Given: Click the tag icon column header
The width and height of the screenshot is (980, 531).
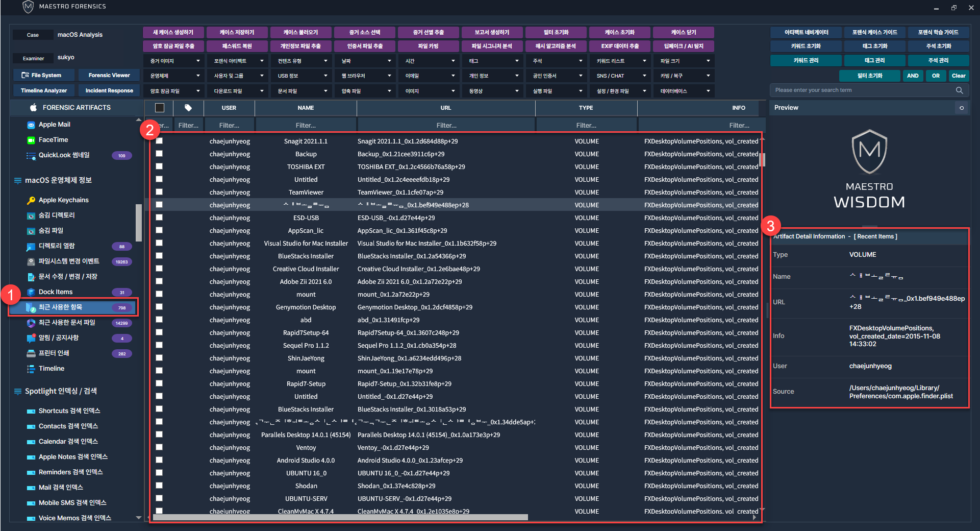Looking at the screenshot, I should coord(188,108).
